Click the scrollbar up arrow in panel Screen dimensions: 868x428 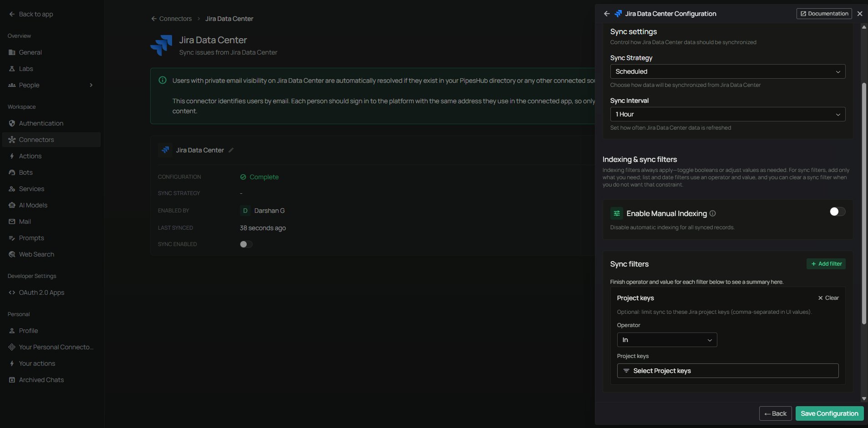click(864, 27)
